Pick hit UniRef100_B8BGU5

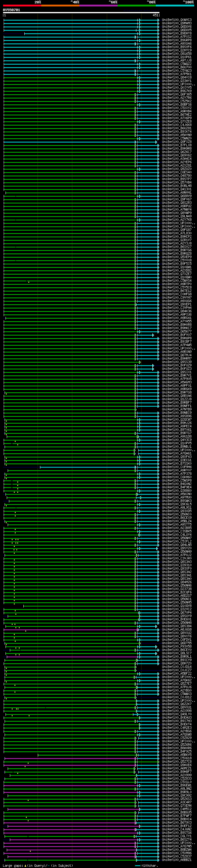pyautogui.click(x=177, y=812)
